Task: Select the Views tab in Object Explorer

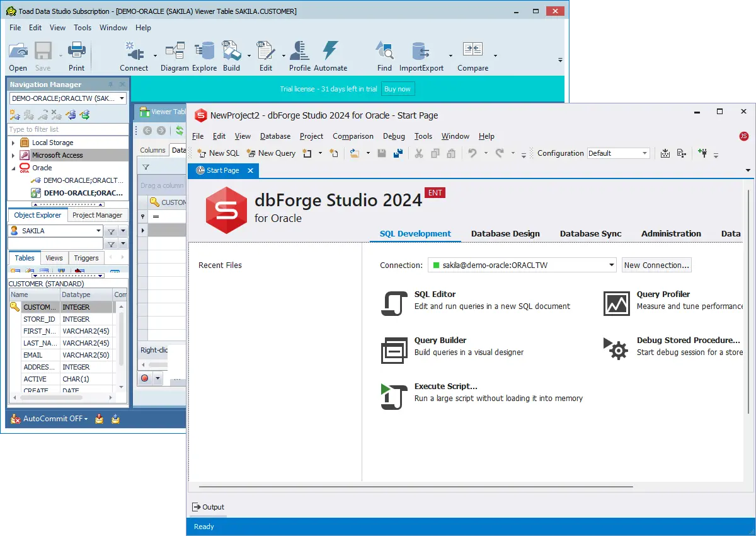Action: [x=54, y=258]
